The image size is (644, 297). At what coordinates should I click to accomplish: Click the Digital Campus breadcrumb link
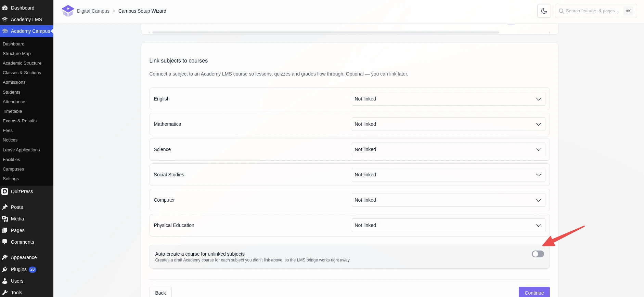click(x=93, y=11)
